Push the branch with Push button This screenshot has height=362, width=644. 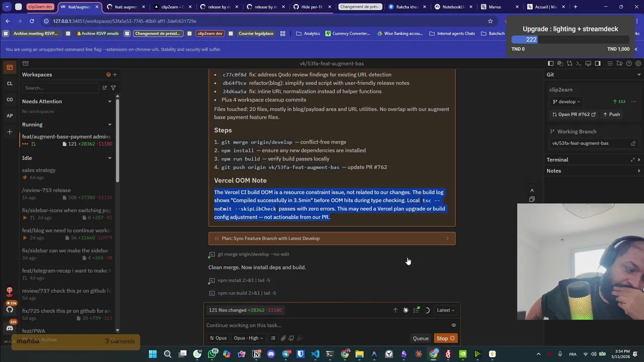[611, 114]
